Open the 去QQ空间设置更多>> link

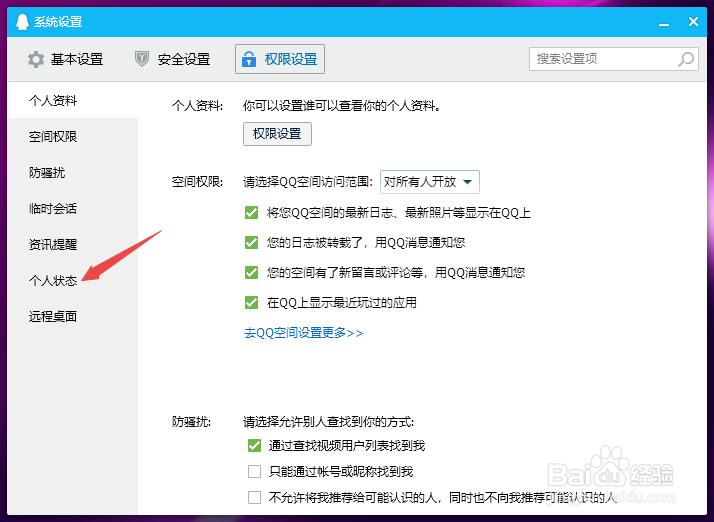[303, 333]
